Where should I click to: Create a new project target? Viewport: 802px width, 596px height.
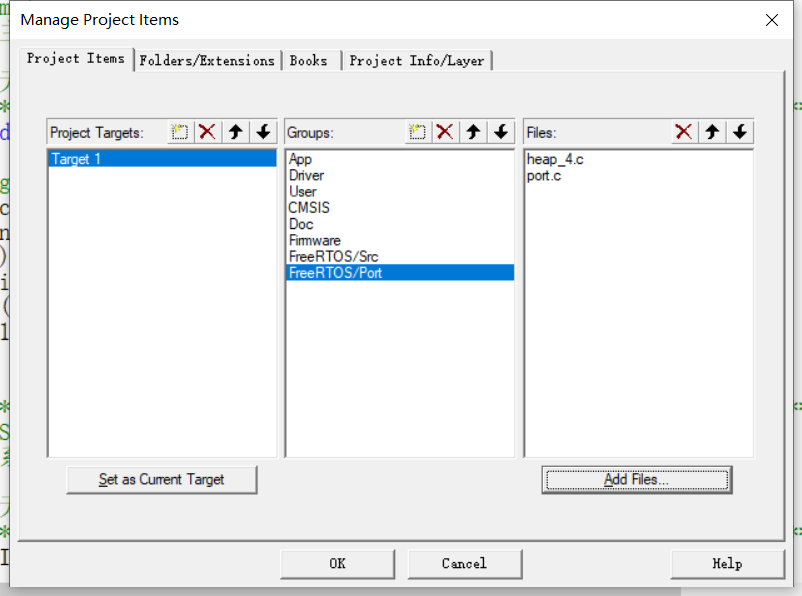[180, 132]
